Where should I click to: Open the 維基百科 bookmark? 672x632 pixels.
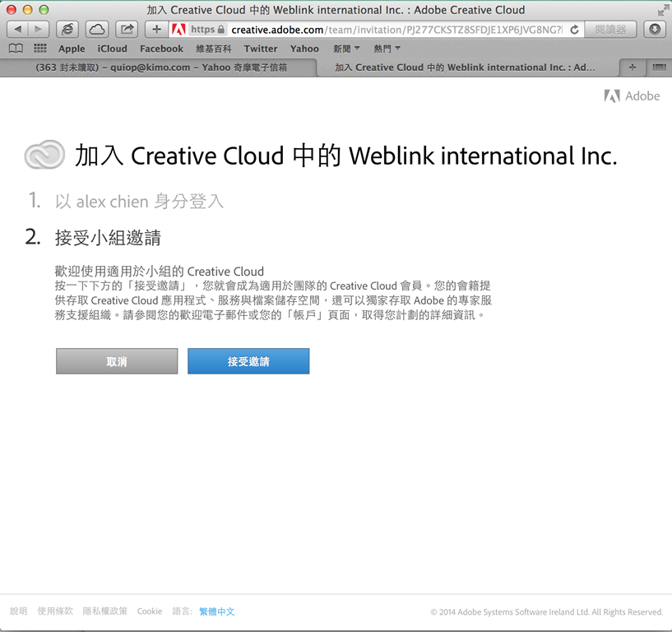coord(213,49)
